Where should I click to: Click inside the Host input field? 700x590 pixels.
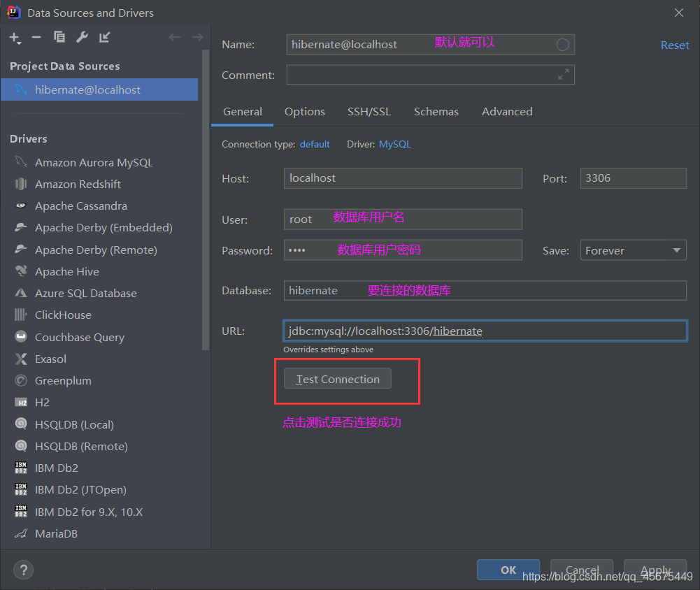(402, 178)
